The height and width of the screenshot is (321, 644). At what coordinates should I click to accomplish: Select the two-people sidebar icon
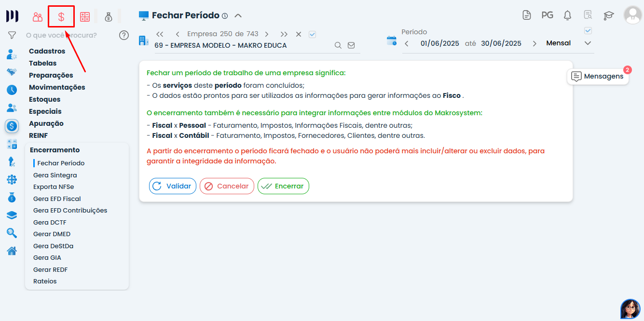coord(12,108)
